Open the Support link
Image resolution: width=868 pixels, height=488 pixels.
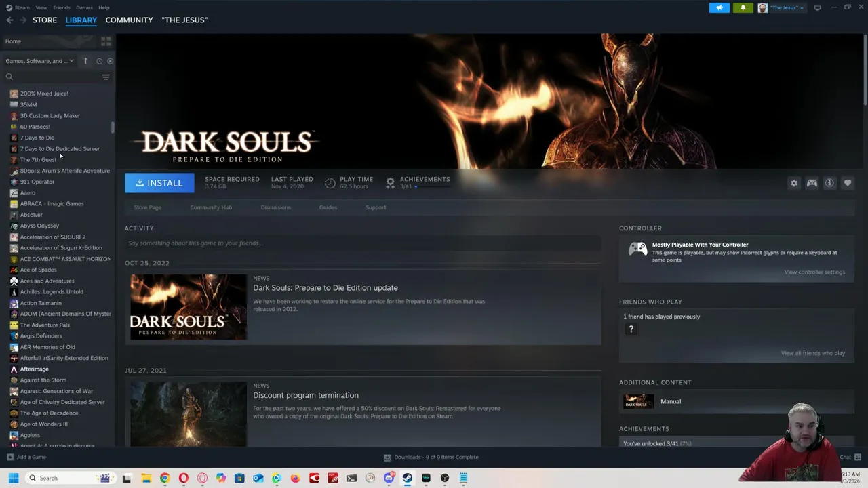click(376, 207)
